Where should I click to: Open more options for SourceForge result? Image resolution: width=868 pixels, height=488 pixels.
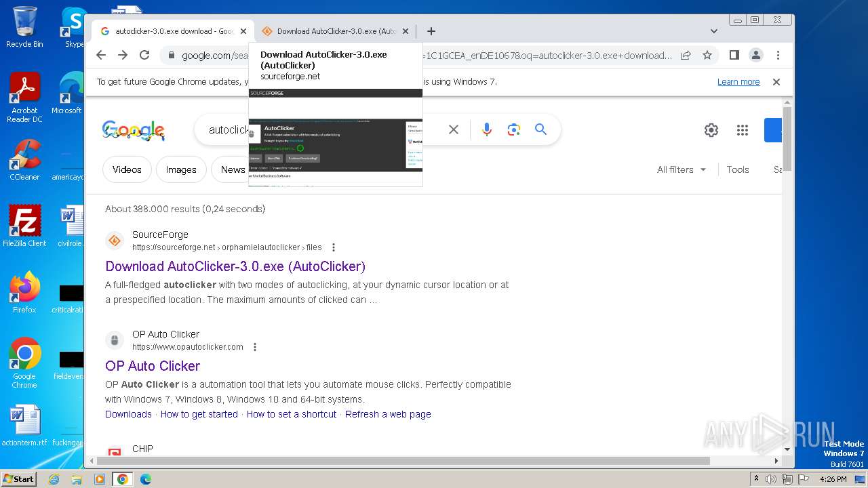click(x=333, y=247)
